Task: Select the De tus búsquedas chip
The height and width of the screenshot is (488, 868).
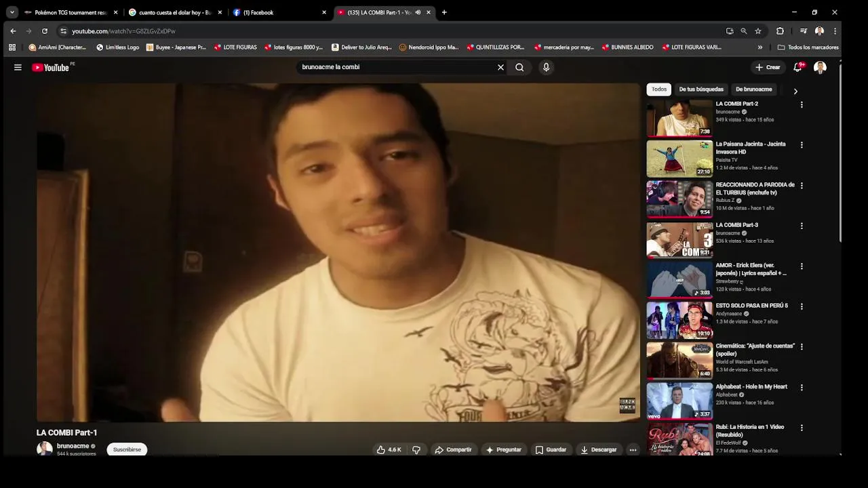Action: click(x=701, y=89)
